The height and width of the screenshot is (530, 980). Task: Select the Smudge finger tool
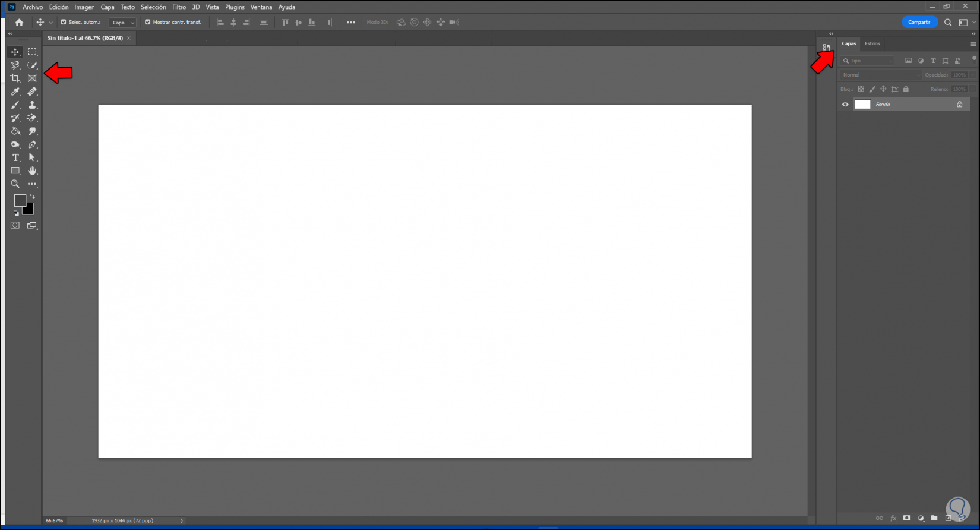[32, 131]
